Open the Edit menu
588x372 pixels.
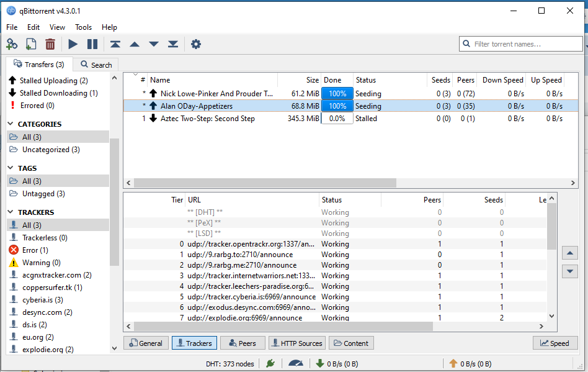click(33, 27)
